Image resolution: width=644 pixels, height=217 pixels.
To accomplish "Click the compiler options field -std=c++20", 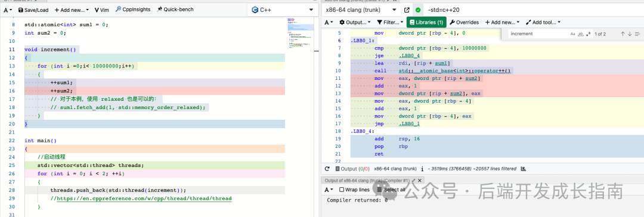I will [534, 10].
